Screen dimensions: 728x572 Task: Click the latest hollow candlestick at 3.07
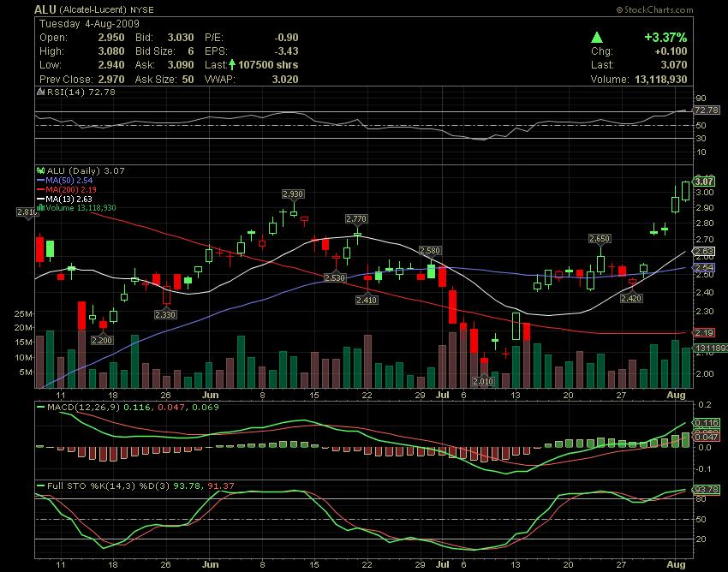(x=686, y=190)
